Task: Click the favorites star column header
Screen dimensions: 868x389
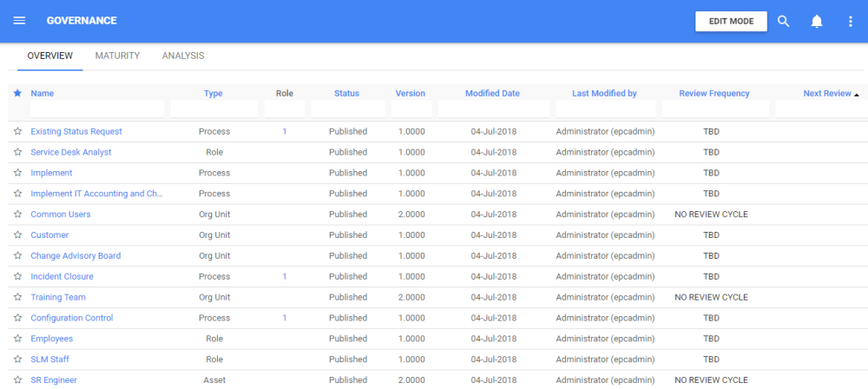Action: (17, 93)
